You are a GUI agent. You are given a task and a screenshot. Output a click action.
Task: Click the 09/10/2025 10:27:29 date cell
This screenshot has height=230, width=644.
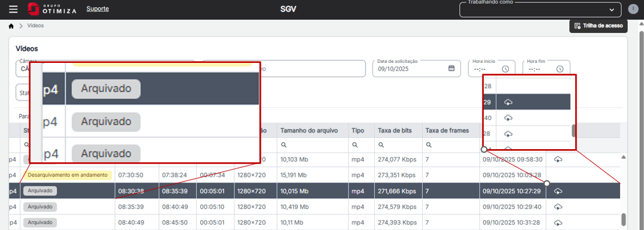(x=512, y=191)
